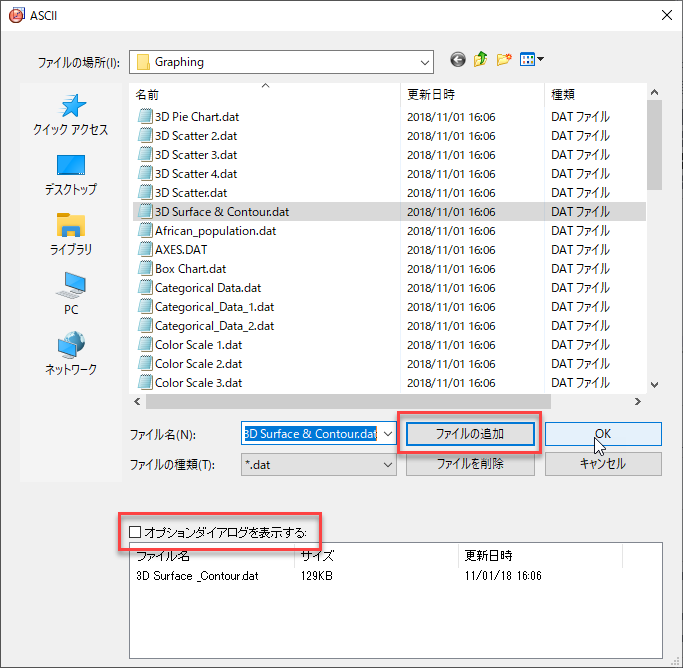Screen dimensions: 683x668
Task: Open Quick Access location
Action: (71, 115)
